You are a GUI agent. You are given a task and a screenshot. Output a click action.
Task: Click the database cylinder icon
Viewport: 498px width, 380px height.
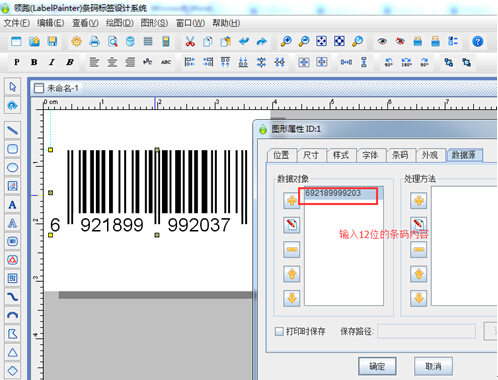(130, 41)
